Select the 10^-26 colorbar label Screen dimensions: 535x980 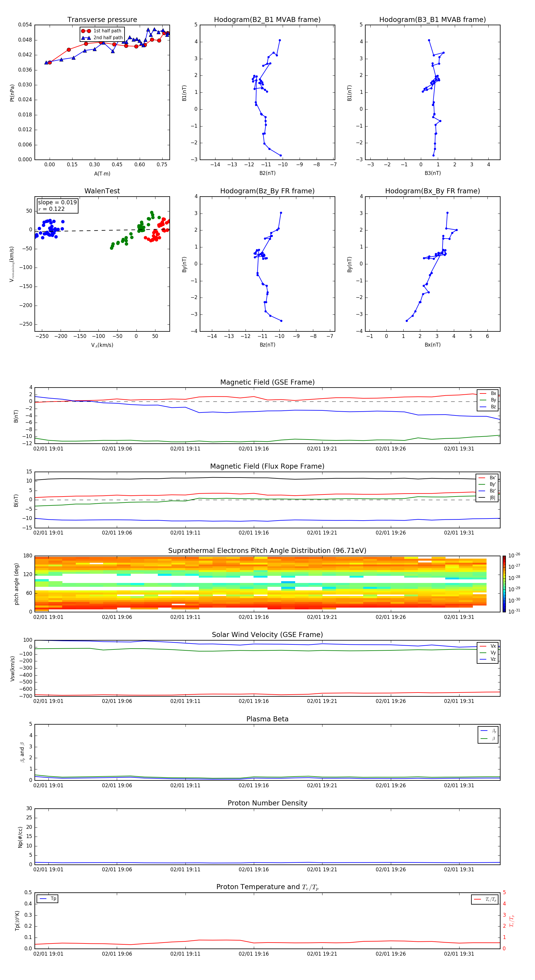pos(514,555)
